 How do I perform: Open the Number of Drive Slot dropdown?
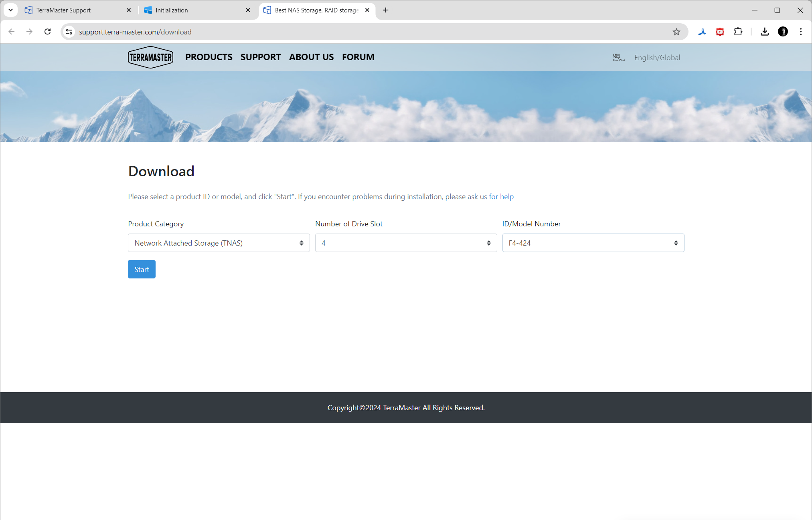406,243
